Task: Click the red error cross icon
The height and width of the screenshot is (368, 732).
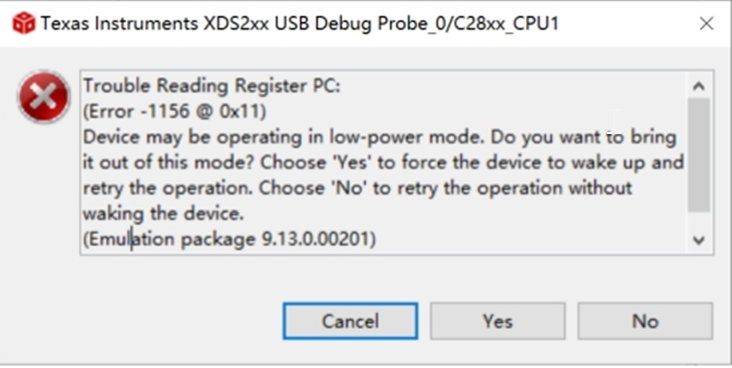Action: tap(43, 97)
